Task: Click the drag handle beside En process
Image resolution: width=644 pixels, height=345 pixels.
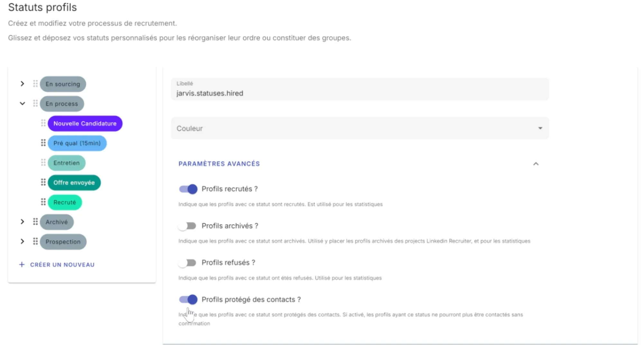Action: pyautogui.click(x=36, y=104)
